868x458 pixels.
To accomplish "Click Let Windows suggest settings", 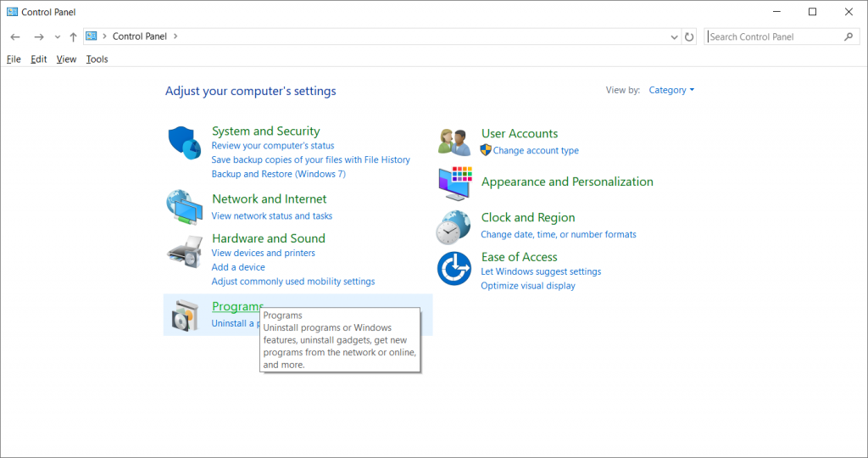I will pyautogui.click(x=541, y=271).
